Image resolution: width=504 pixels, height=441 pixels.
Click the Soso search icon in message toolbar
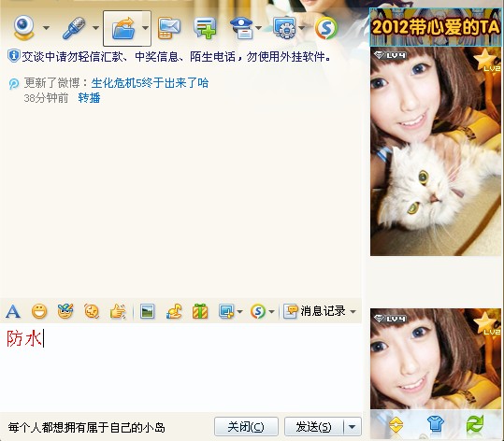click(258, 311)
